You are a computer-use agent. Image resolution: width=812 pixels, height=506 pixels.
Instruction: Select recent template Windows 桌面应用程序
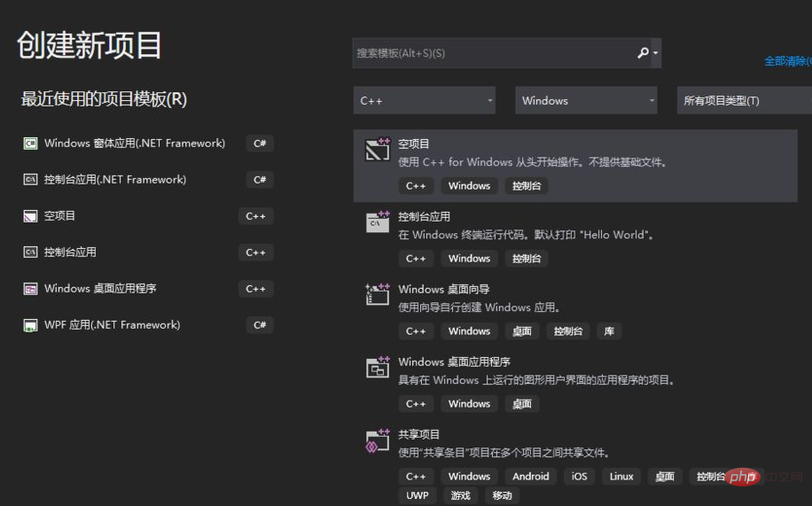pyautogui.click(x=100, y=289)
